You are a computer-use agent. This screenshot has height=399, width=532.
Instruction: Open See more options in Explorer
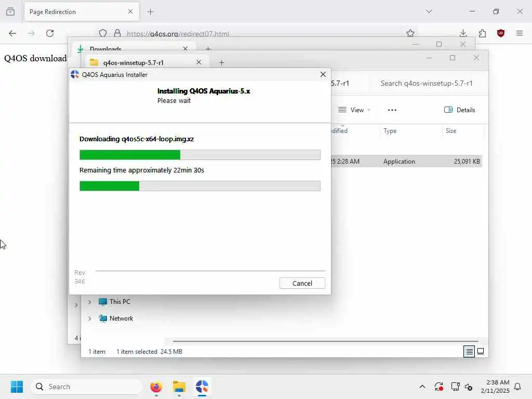pos(392,110)
